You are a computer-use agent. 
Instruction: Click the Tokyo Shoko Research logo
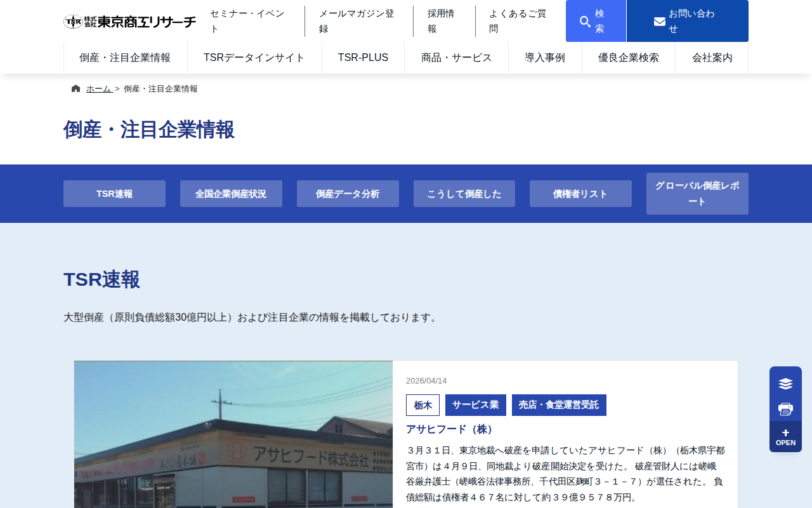[x=130, y=22]
